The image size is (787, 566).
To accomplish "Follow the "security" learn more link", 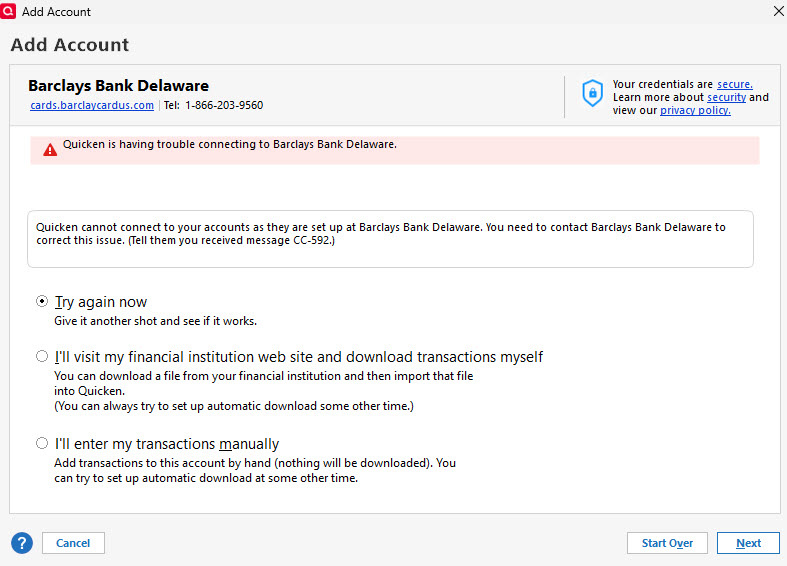I will 726,97.
